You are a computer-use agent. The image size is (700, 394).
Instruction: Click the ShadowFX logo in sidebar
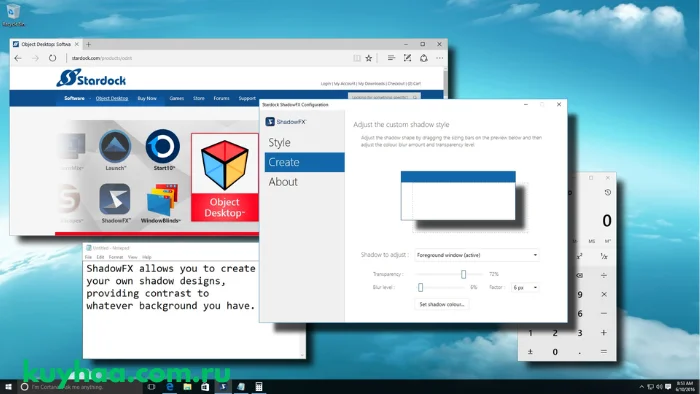286,121
